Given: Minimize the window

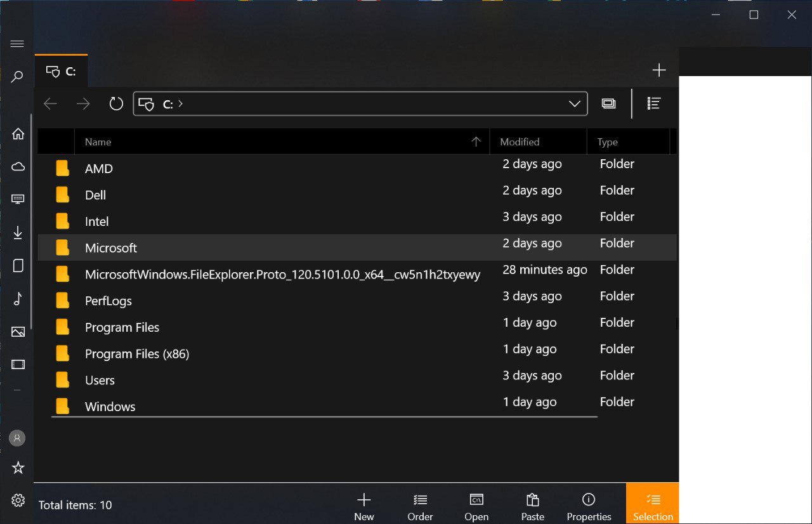Looking at the screenshot, I should coord(716,15).
